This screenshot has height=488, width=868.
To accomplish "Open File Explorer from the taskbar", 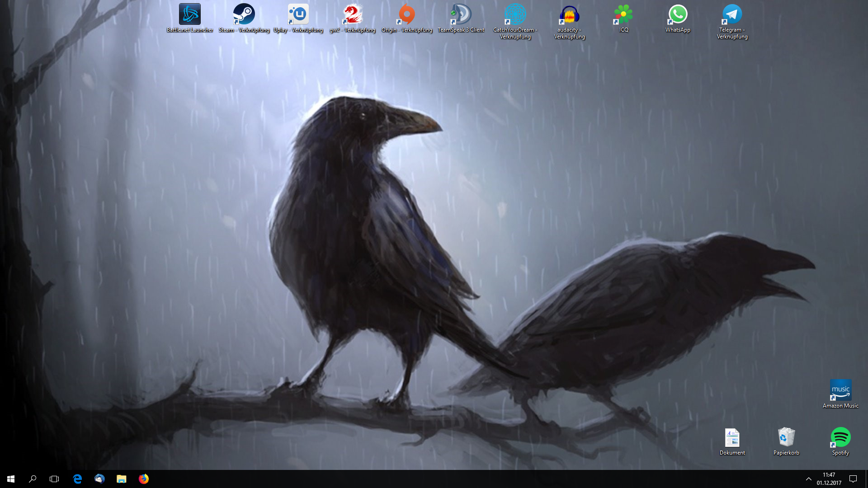I will (x=121, y=479).
